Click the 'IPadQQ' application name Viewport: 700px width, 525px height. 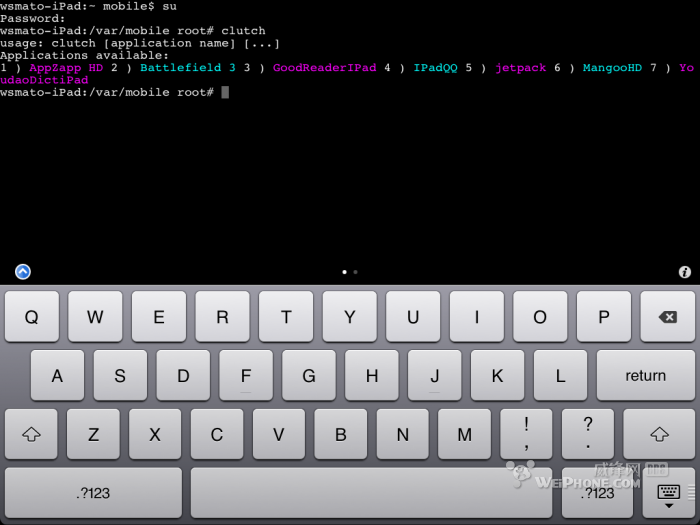coord(435,68)
